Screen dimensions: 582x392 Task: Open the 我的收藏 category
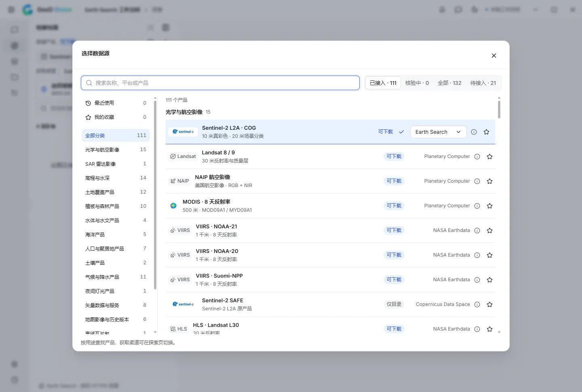coord(116,117)
